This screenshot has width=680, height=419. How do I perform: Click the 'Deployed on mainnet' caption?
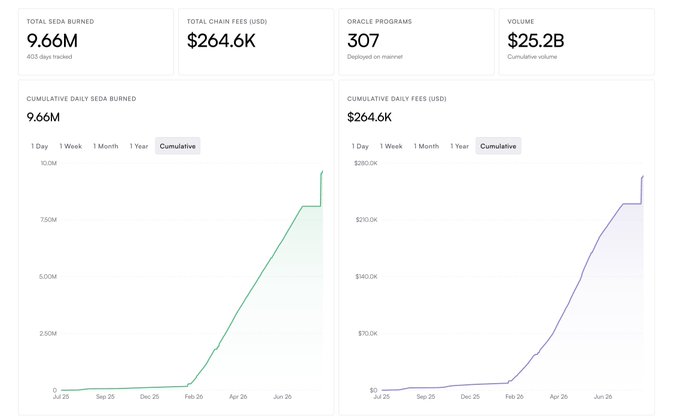[x=375, y=57]
